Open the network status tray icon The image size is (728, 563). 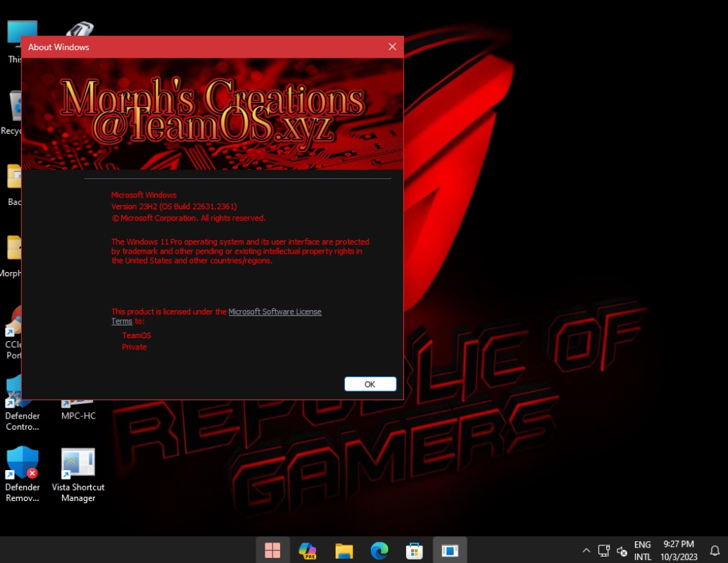click(x=603, y=550)
